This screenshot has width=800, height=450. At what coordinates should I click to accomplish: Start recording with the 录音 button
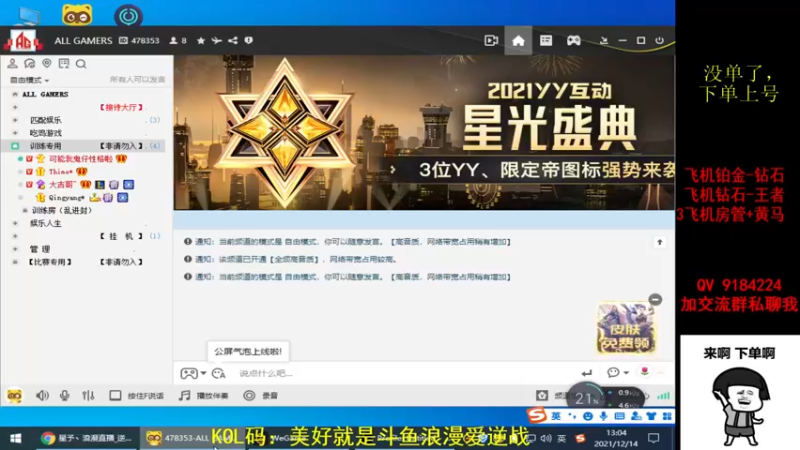click(x=261, y=395)
